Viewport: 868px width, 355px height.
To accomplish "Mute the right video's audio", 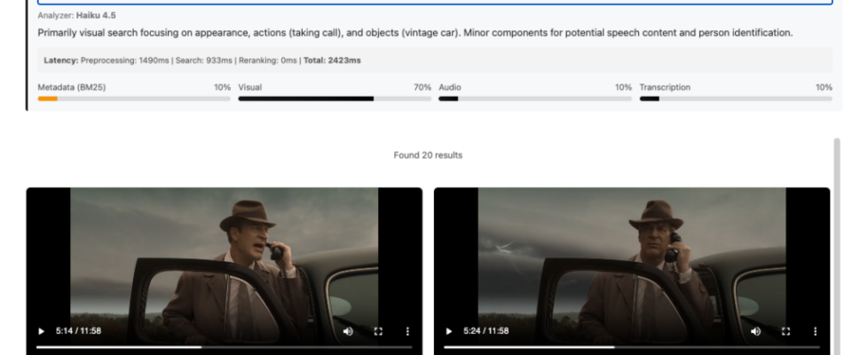I will click(755, 331).
